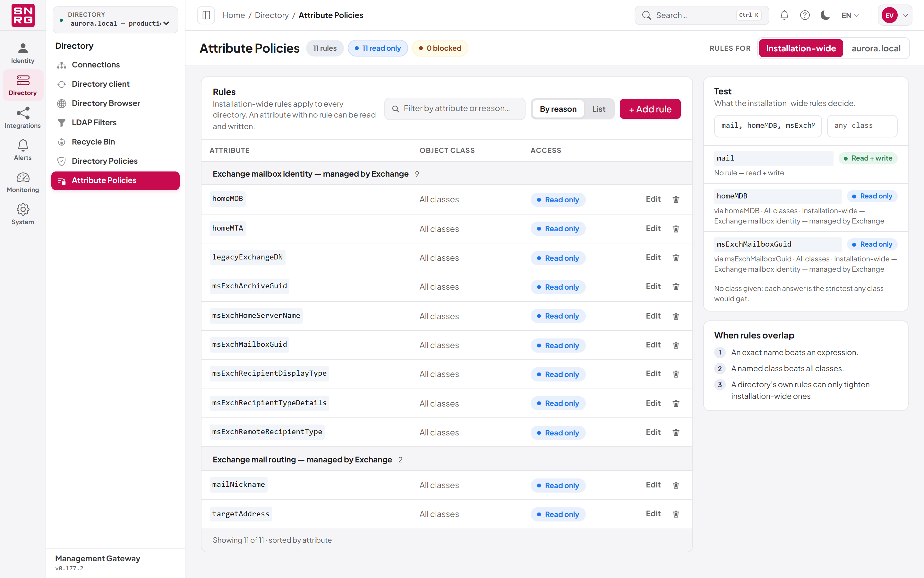The height and width of the screenshot is (578, 924).
Task: Click the test attributes input field
Action: click(x=767, y=126)
